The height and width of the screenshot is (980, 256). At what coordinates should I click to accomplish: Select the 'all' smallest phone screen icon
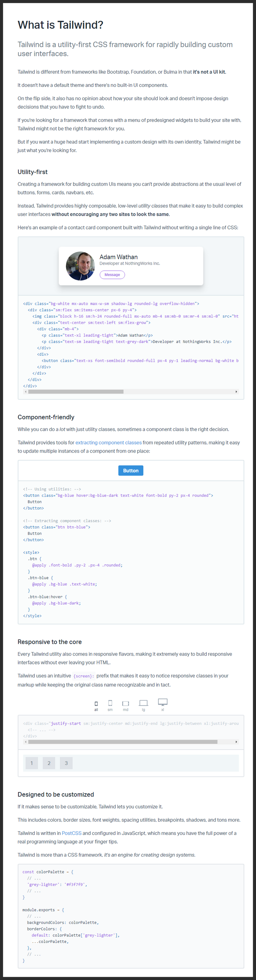[x=96, y=703]
